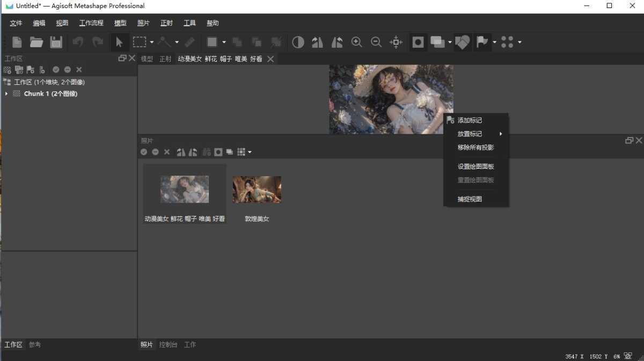Undo the last action
Image resolution: width=644 pixels, height=361 pixels.
pyautogui.click(x=78, y=42)
